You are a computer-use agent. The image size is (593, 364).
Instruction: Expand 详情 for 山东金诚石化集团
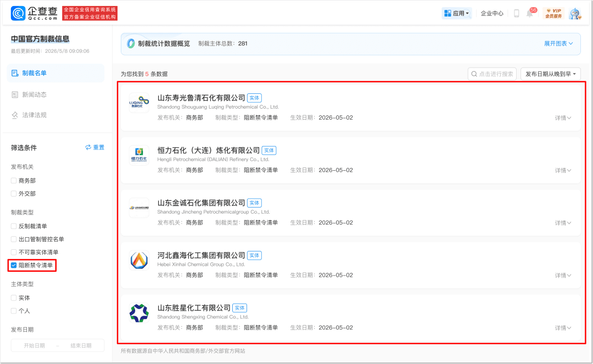563,223
